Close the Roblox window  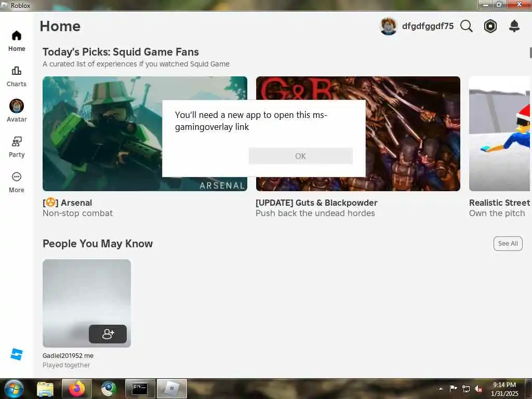519,4
